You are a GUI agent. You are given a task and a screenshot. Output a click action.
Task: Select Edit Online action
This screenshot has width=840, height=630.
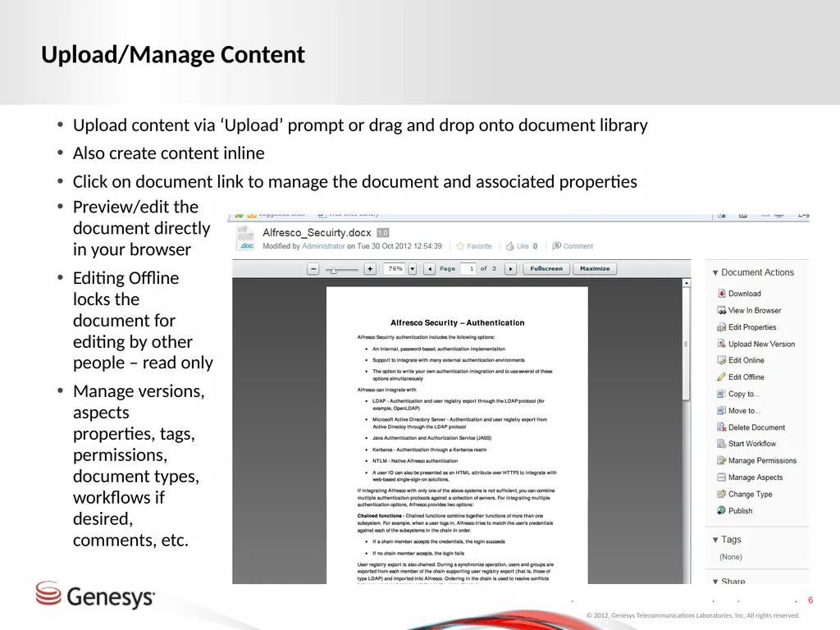pyautogui.click(x=746, y=360)
